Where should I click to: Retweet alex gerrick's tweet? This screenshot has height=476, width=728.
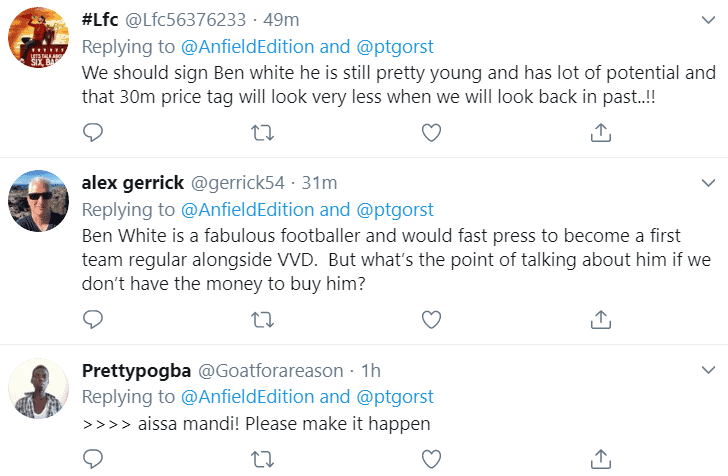click(262, 320)
